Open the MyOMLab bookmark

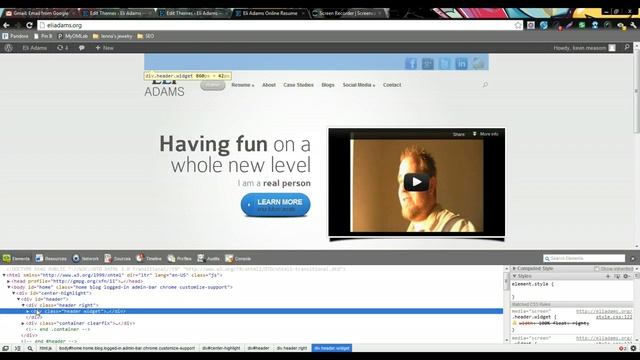73,36
